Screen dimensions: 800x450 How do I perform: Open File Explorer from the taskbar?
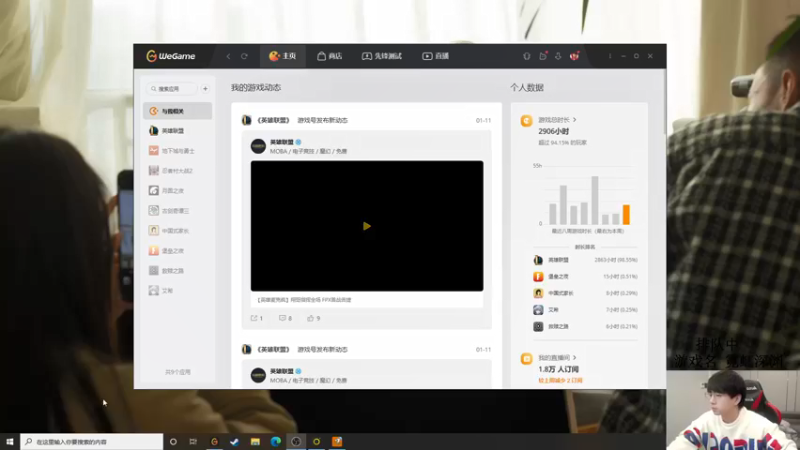pos(255,441)
